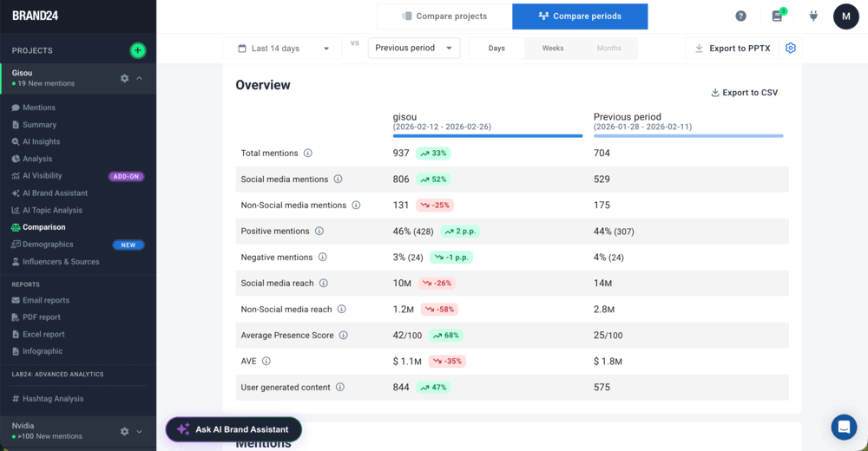Open the notifications icon with badge
This screenshot has width=868, height=451.
(777, 16)
